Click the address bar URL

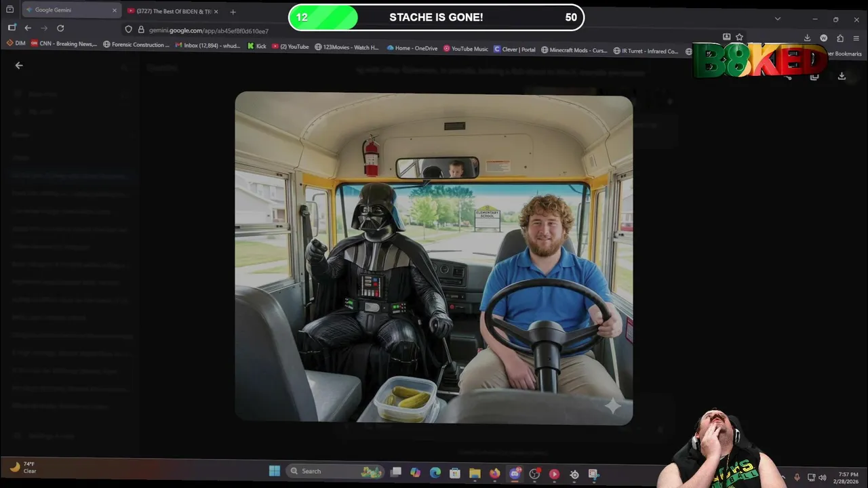[x=209, y=30]
